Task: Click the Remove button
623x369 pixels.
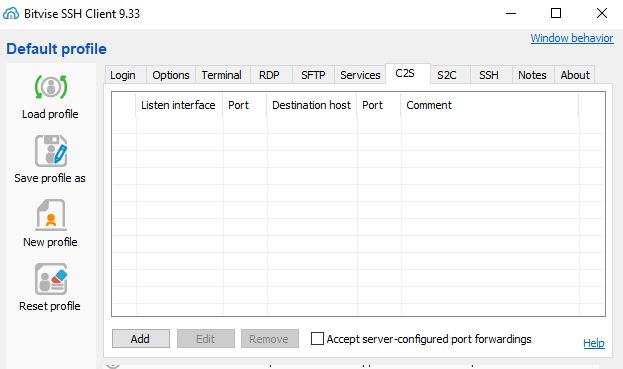Action: tap(269, 338)
